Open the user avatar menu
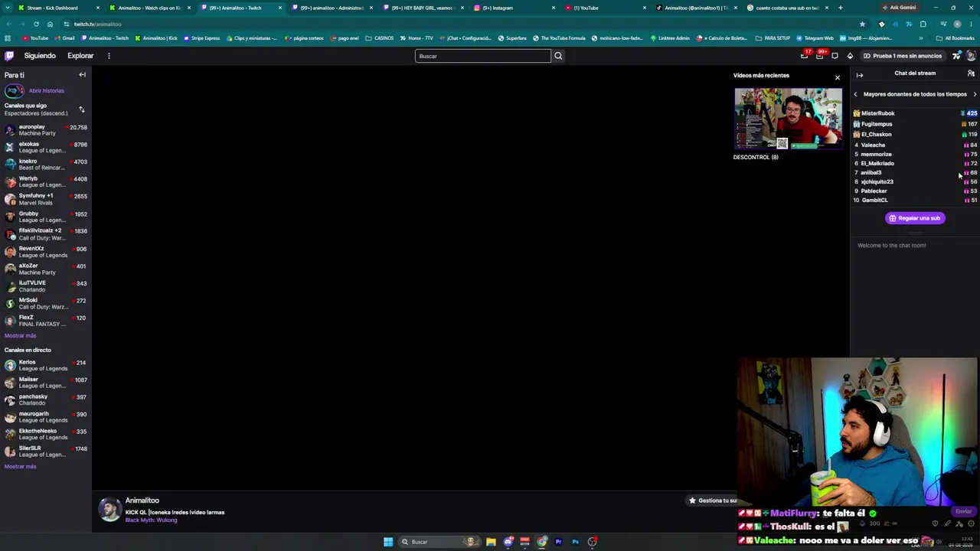This screenshot has width=980, height=551. [x=971, y=56]
